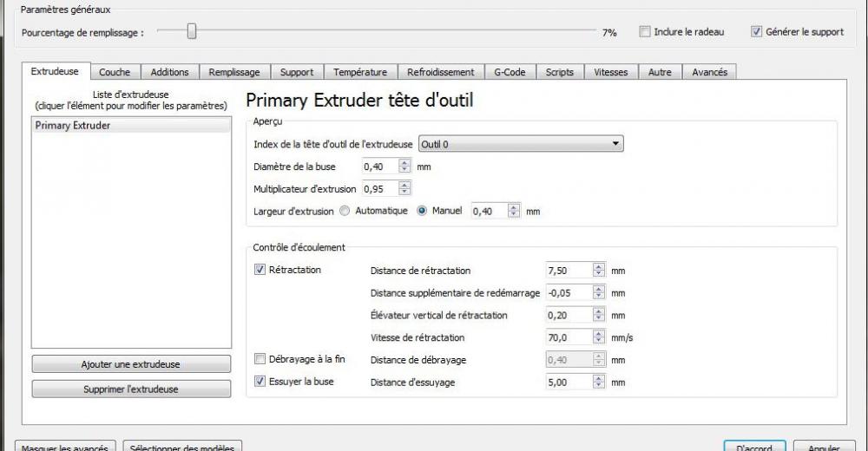Screen dimensions: 868x451
Task: Decrease Distance d'essuyage with down arrow
Action: tap(598, 386)
